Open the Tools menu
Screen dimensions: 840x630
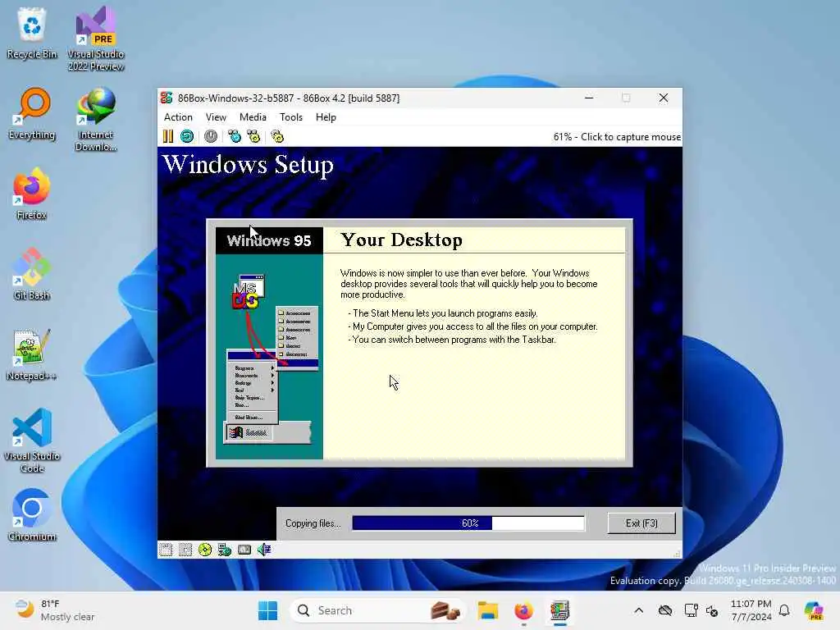(x=291, y=117)
